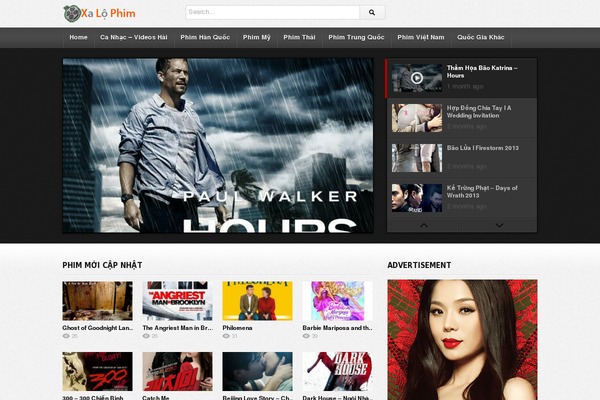
Task: Open the Ghost of Goodnight Lane poster
Action: 98,301
